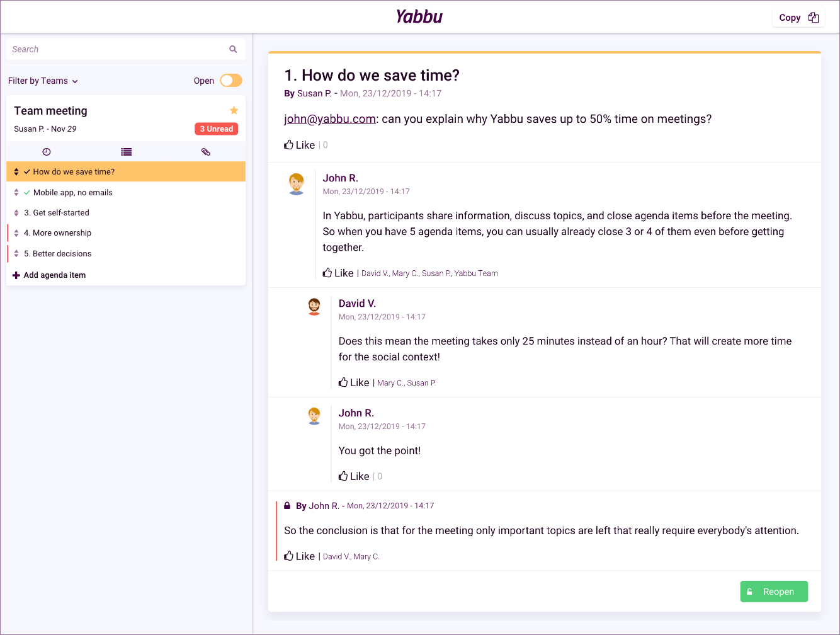
Task: Select agenda item 5. Better decisions
Action: 126,254
